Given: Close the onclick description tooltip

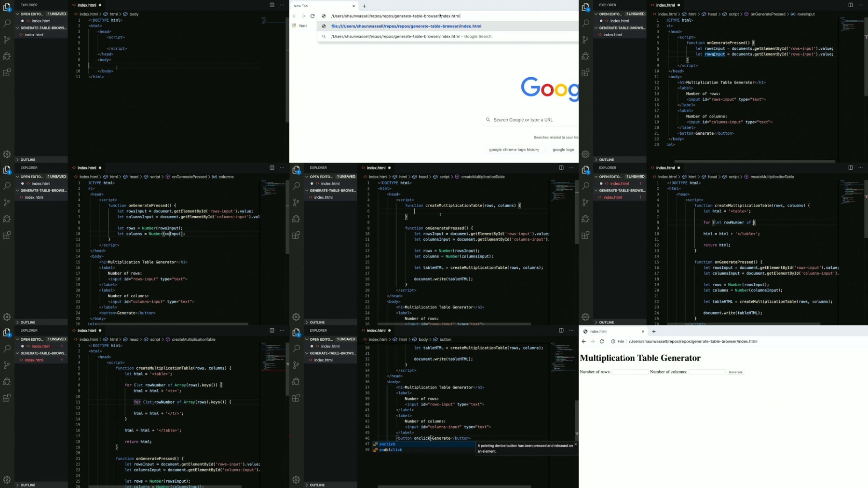Looking at the screenshot, I should (x=575, y=444).
